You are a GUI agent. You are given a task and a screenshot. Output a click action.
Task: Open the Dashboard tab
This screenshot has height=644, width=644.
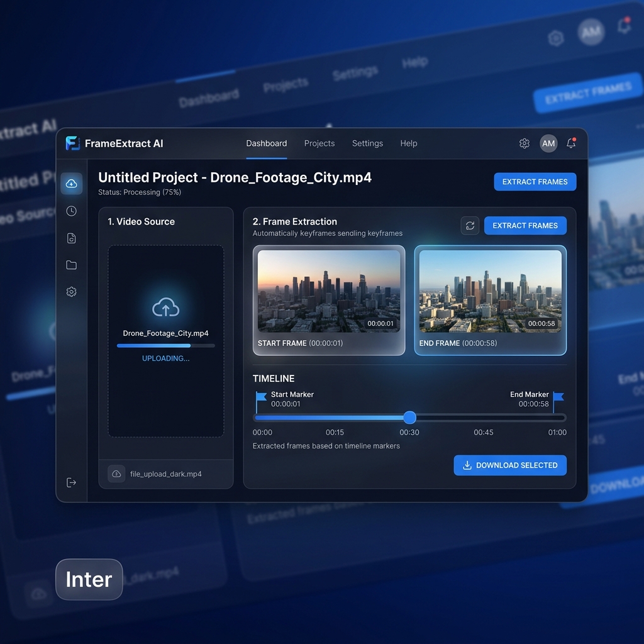tap(267, 143)
